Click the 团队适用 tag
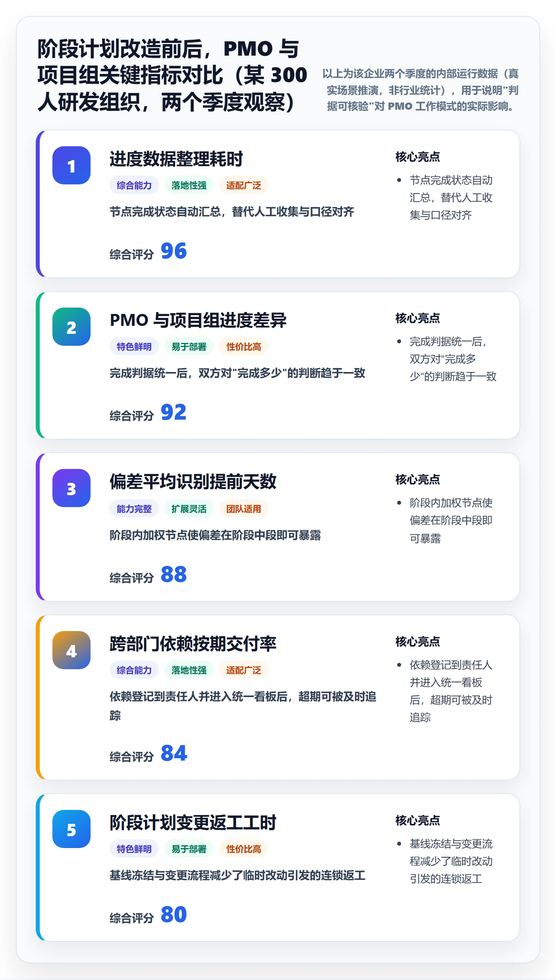 tap(244, 509)
